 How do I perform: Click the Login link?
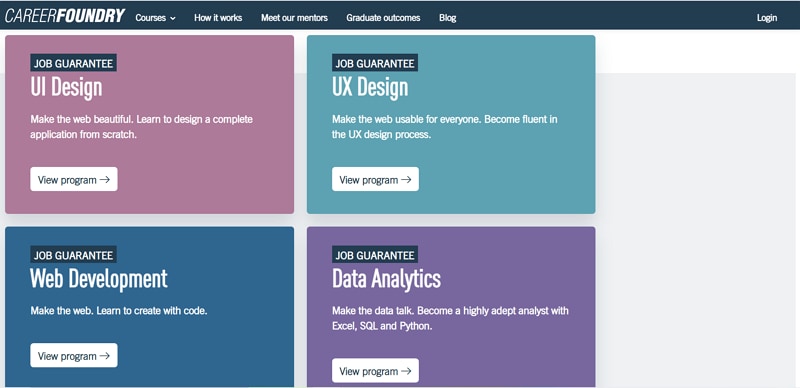767,18
